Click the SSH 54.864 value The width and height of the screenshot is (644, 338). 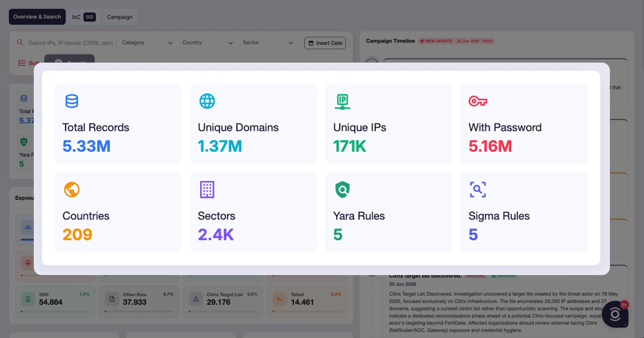(51, 302)
